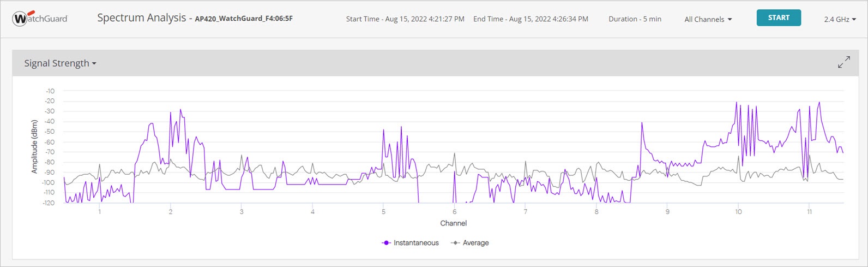Click the Amplitude (dBm) axis label
The width and height of the screenshot is (868, 267).
coord(34,147)
